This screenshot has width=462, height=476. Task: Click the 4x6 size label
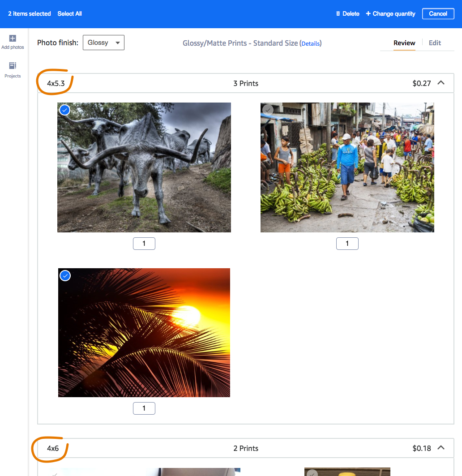tap(53, 448)
